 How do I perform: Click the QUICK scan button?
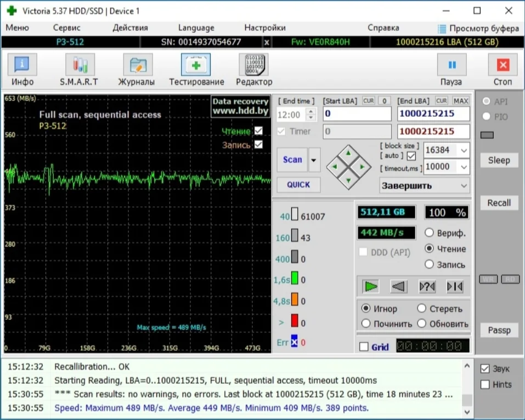coord(298,185)
